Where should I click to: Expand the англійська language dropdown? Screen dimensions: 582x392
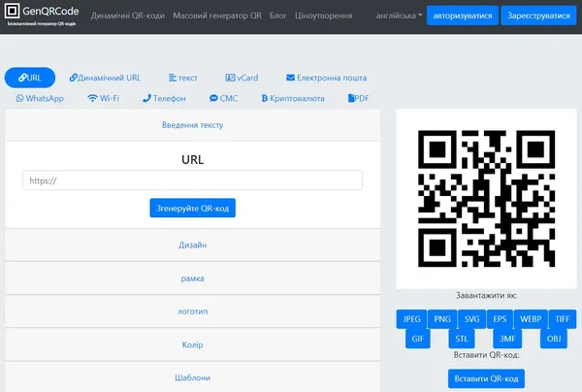pos(399,16)
